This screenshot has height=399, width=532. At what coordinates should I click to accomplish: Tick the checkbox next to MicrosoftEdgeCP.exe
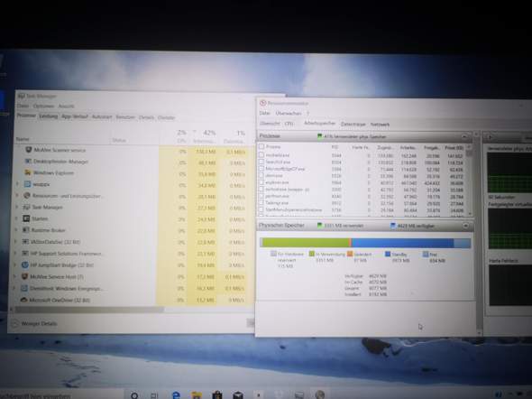pos(261,169)
